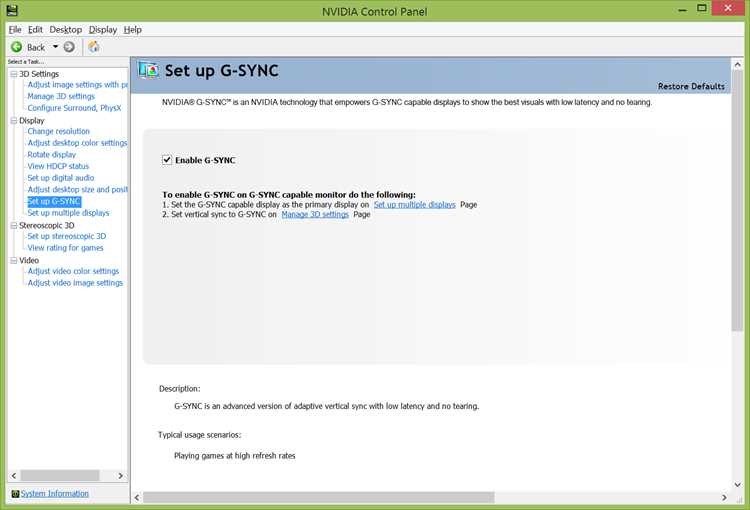Open the Back history dropdown arrow

[x=55, y=47]
